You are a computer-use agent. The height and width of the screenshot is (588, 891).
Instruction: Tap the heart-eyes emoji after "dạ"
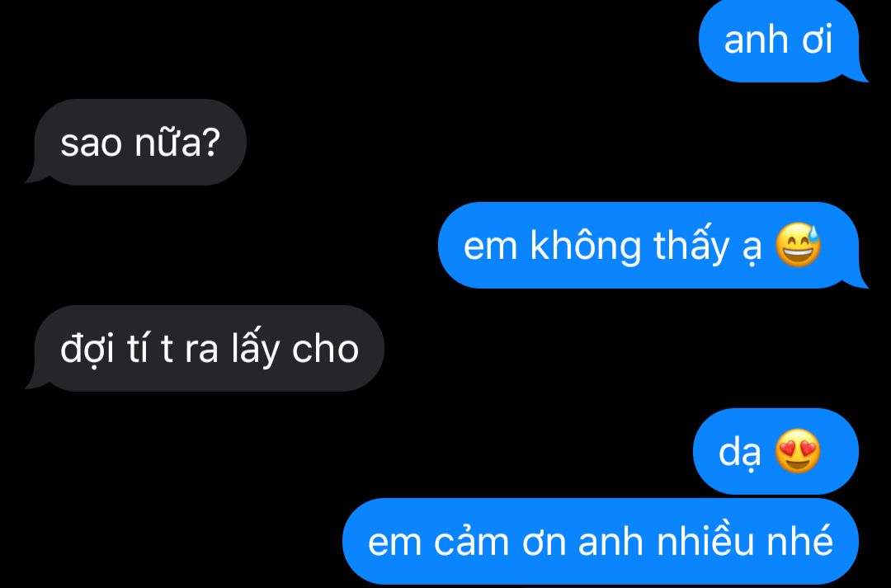pyautogui.click(x=799, y=451)
